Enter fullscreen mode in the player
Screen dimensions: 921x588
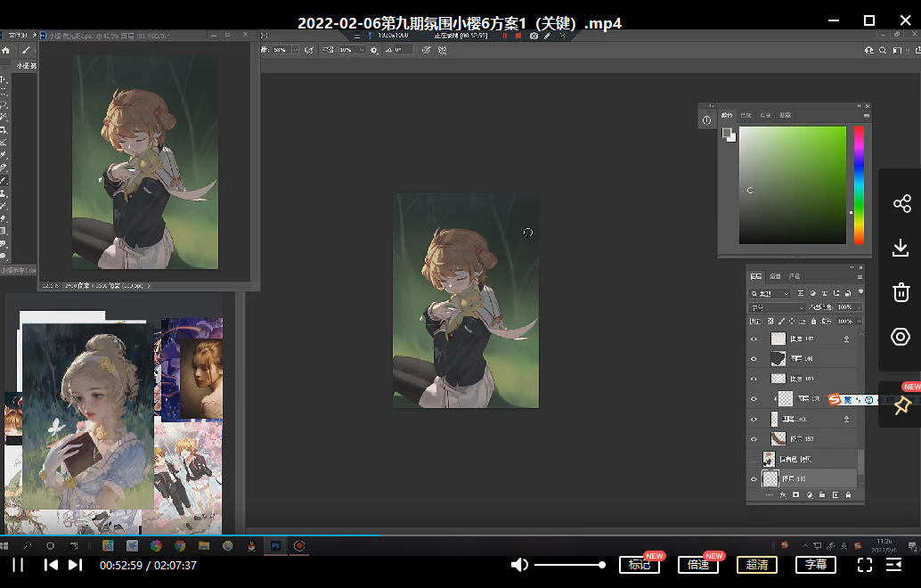click(x=864, y=565)
